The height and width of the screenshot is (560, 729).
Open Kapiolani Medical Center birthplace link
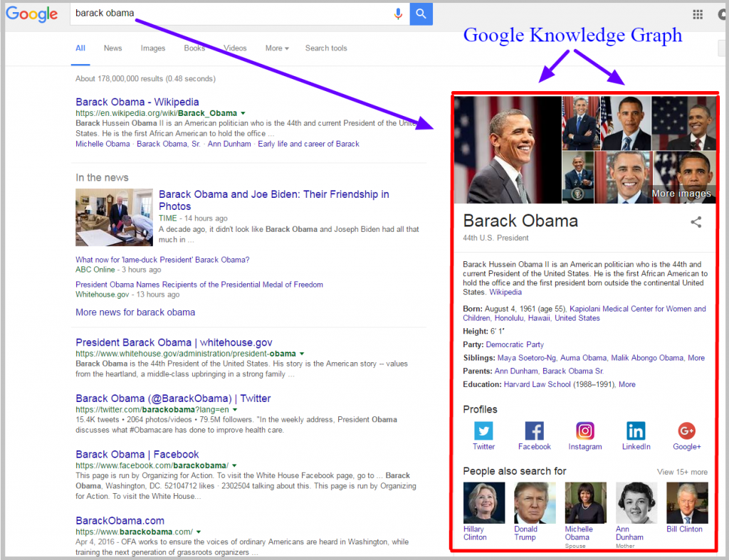coord(584,314)
